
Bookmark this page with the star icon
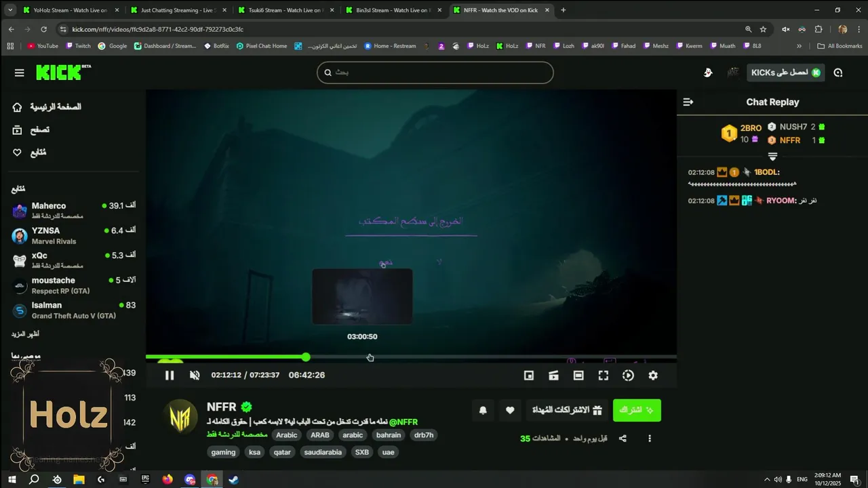tap(763, 29)
